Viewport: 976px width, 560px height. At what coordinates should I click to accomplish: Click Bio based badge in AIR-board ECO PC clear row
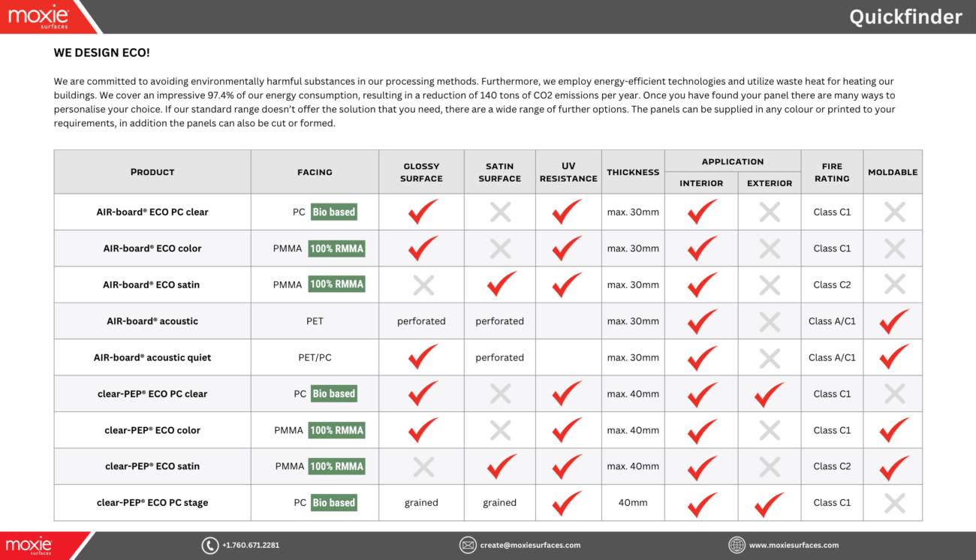click(x=334, y=212)
